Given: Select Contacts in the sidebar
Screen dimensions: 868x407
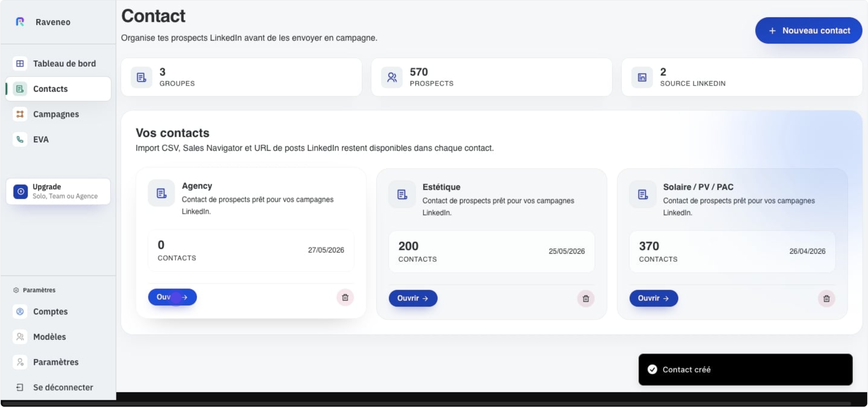Looking at the screenshot, I should coord(58,89).
